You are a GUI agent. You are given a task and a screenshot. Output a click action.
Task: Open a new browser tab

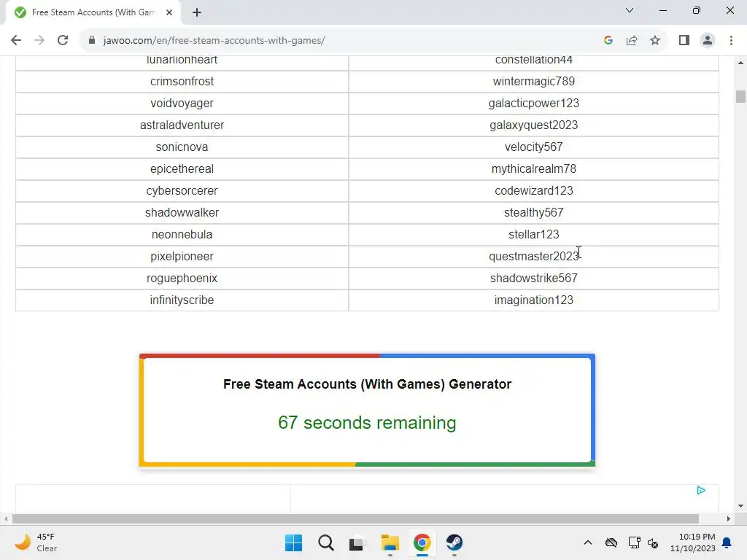point(197,12)
